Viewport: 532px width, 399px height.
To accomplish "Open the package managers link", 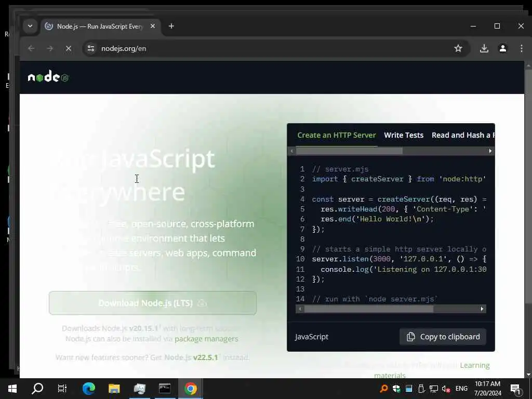I will (x=206, y=339).
